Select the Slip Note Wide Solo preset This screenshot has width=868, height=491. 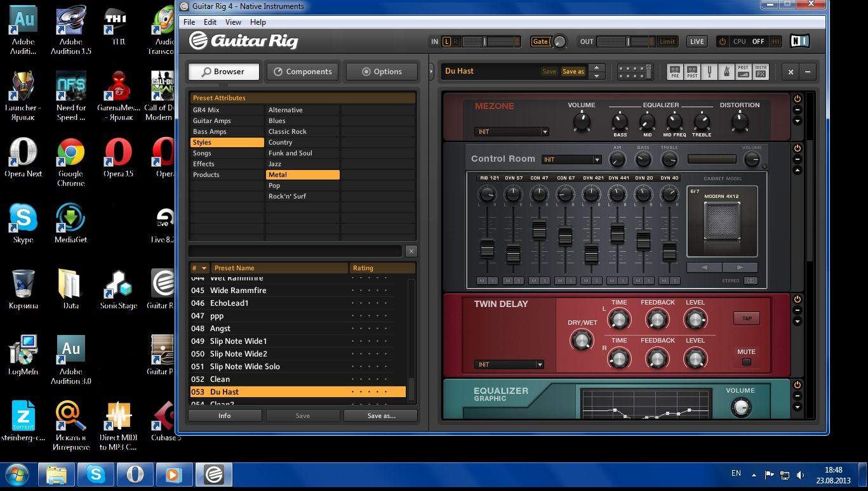point(244,367)
